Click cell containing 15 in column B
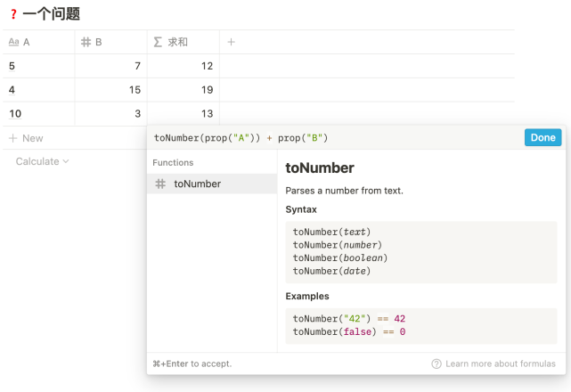The image size is (571, 392). pos(111,90)
